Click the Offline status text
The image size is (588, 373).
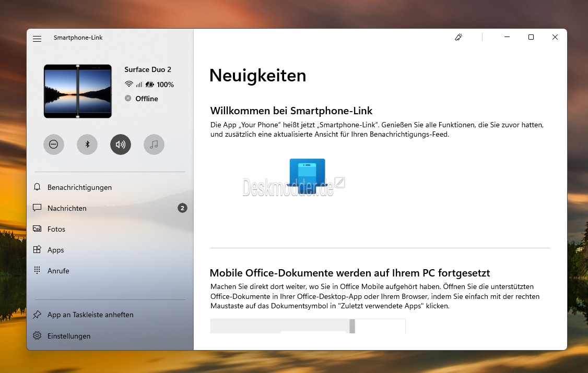coord(147,99)
